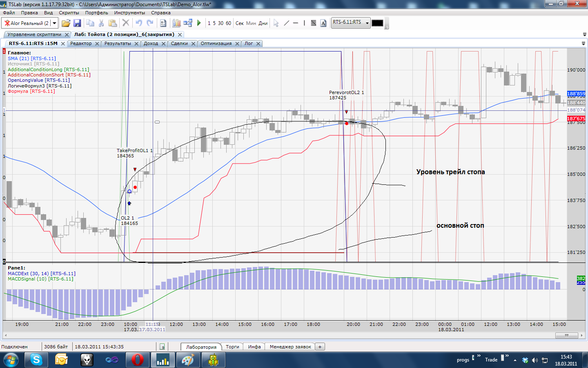This screenshot has width=588, height=368.
Task: Add a new workspace with plus button
Action: (320, 347)
